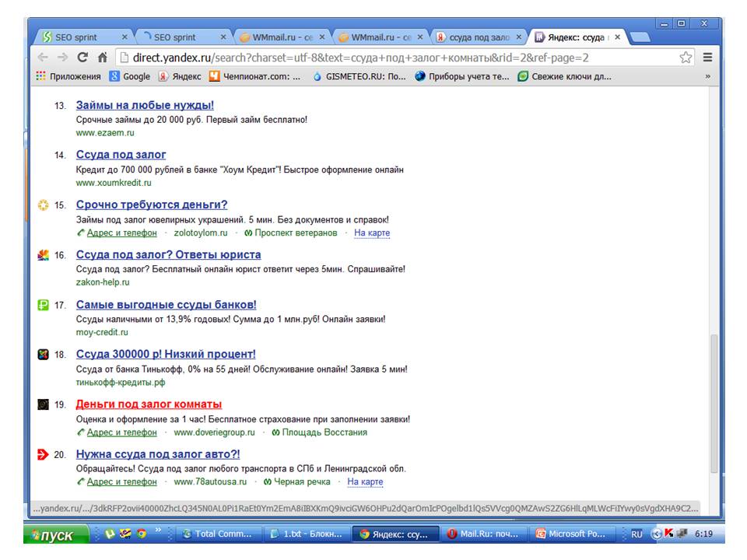This screenshot has height=560, width=747.
Task: Close the Яндекс: ссуда tab
Action: point(617,37)
